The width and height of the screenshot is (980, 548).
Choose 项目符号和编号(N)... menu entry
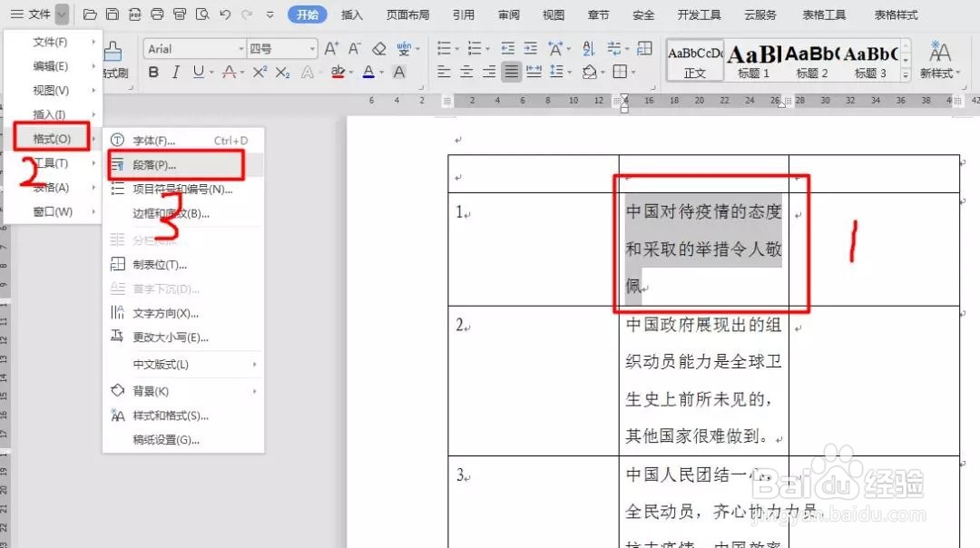pos(183,189)
